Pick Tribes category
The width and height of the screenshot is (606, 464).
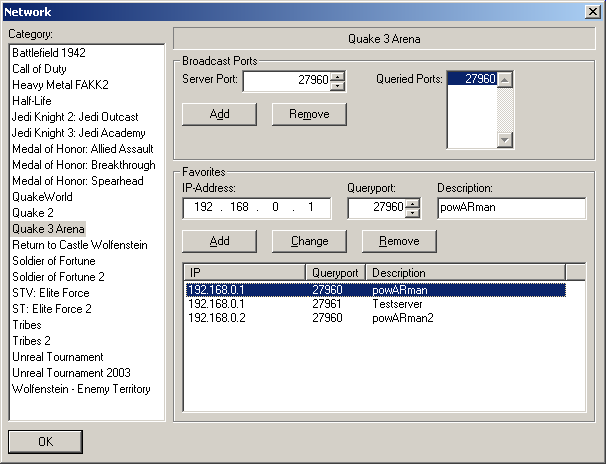tap(27, 325)
